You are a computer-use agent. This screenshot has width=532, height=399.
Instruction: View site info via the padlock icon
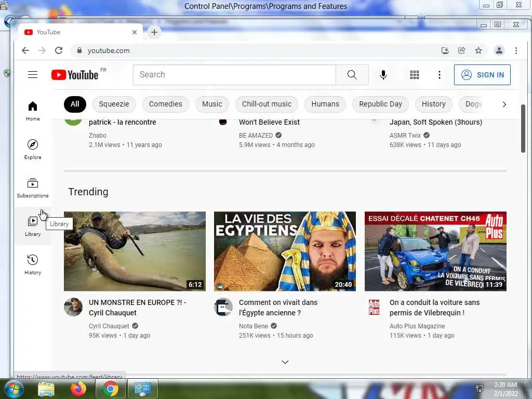79,50
